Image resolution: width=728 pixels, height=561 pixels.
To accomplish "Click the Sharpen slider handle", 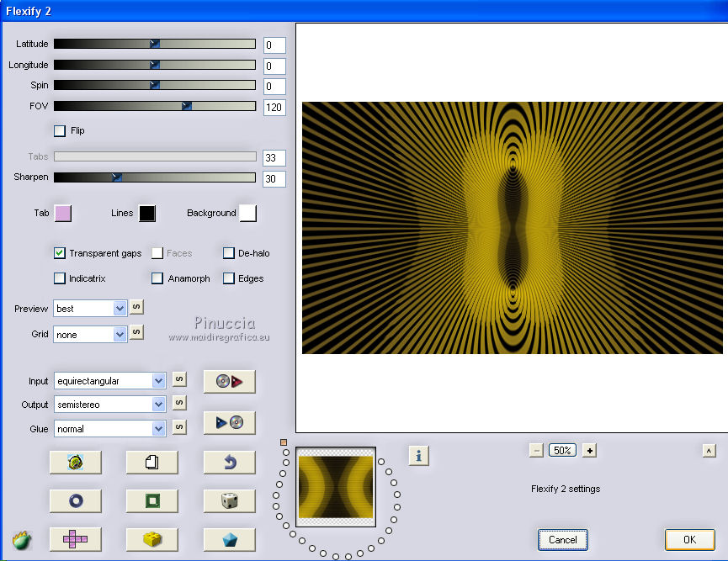I will click(117, 177).
